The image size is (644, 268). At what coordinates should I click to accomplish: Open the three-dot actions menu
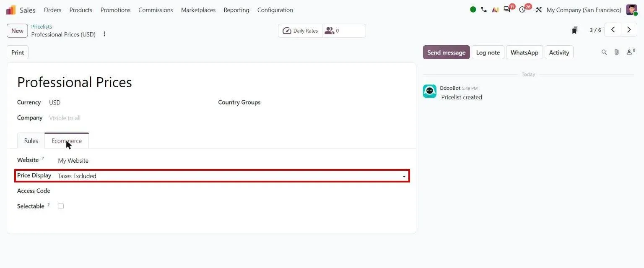104,34
